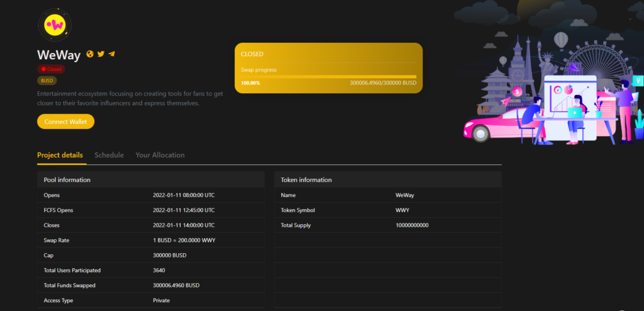The width and height of the screenshot is (644, 311).
Task: Click the Swap Rate row label
Action: point(57,240)
